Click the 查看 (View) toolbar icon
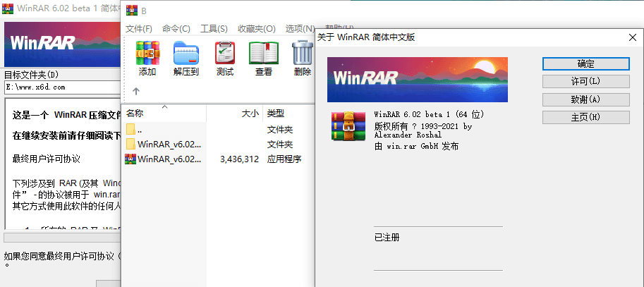Screen dimensions: 644x287 coord(264,54)
